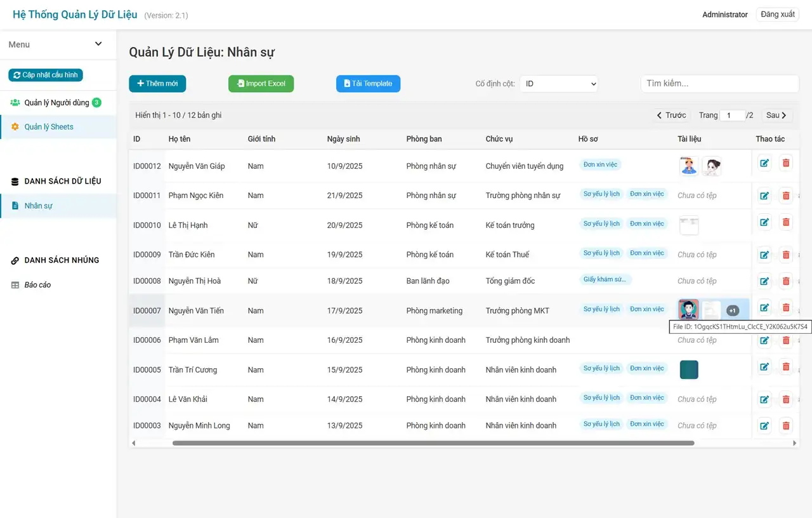This screenshot has height=518, width=812.
Task: Click Đăng xuất to log out
Action: 777,14
